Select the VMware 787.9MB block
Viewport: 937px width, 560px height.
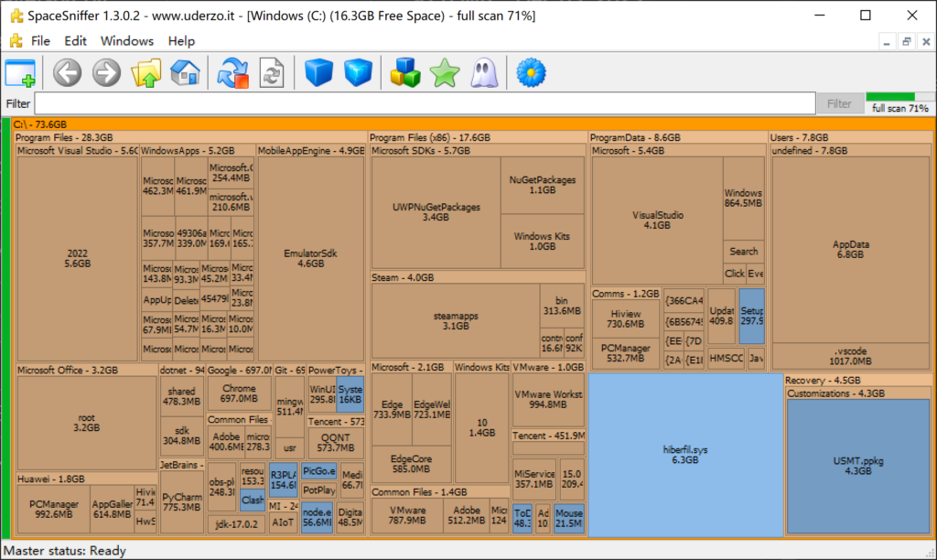click(407, 516)
